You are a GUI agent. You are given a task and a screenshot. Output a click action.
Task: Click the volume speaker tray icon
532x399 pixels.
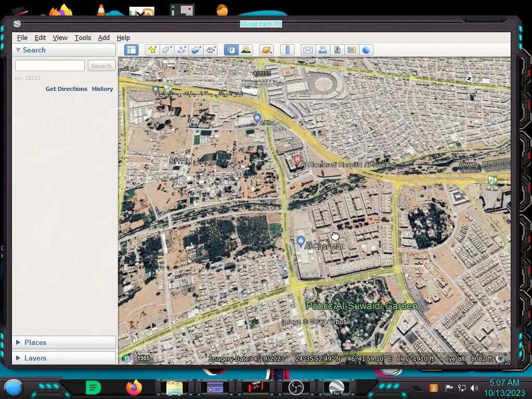click(474, 388)
